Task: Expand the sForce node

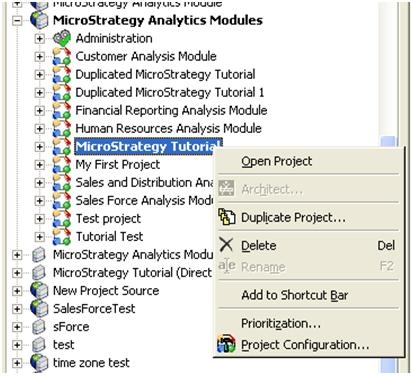Action: [x=17, y=327]
